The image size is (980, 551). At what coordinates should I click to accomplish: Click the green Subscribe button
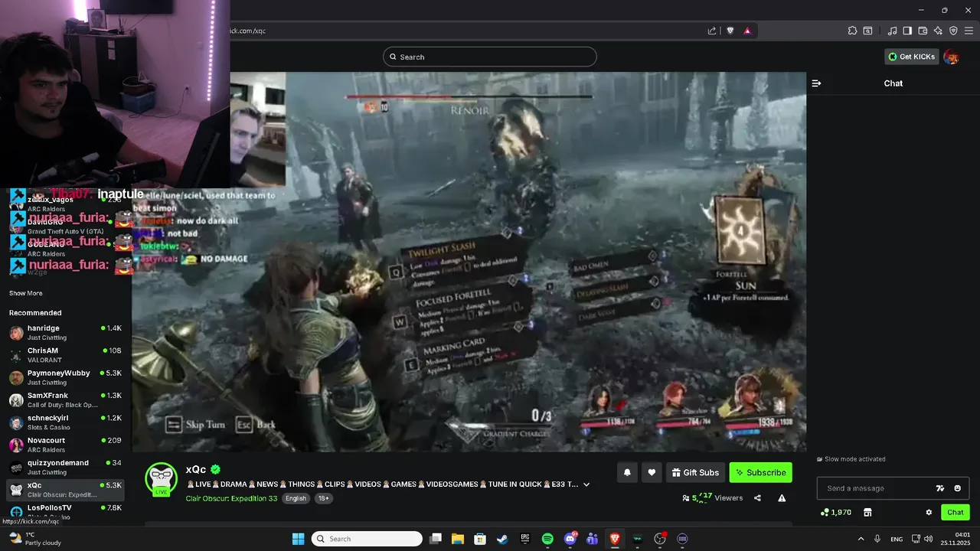(761, 472)
